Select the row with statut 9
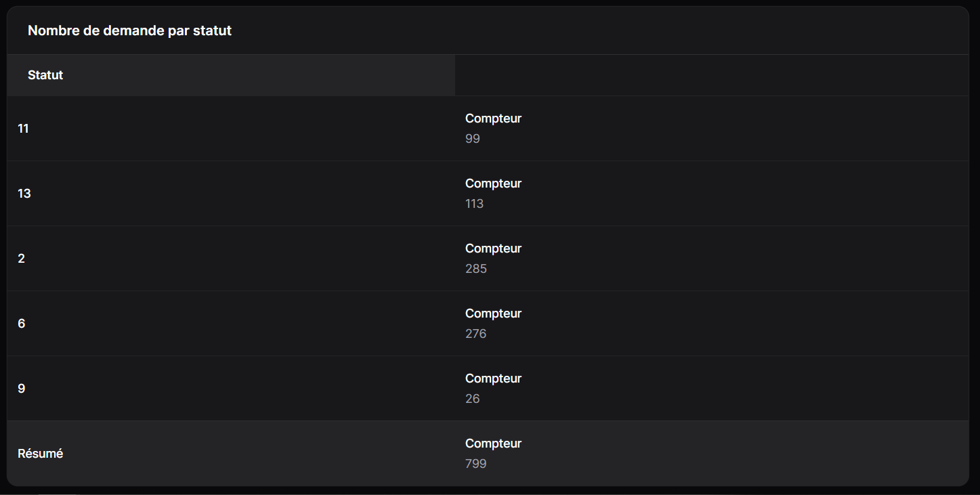This screenshot has width=980, height=495. 488,389
